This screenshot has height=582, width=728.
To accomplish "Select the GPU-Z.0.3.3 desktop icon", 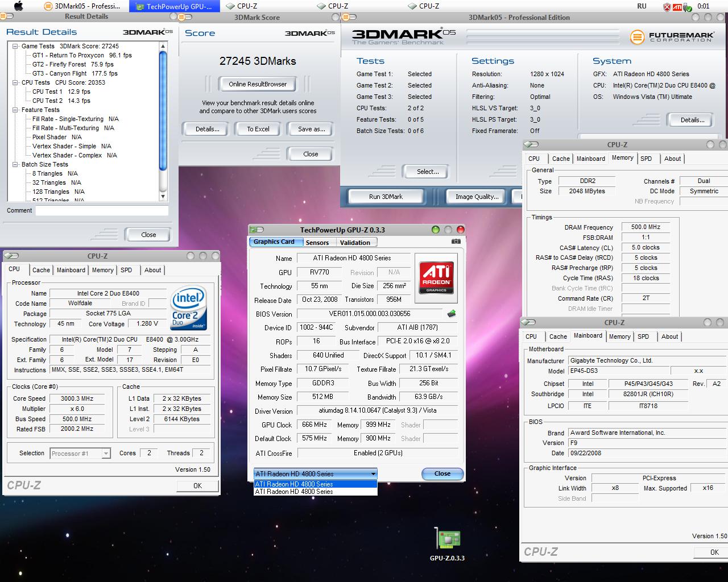I will pyautogui.click(x=448, y=544).
